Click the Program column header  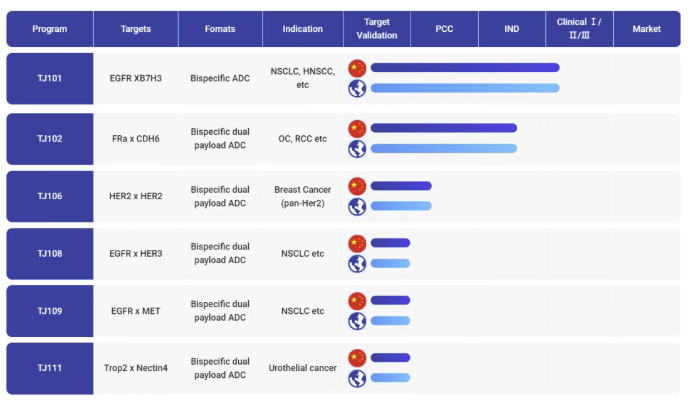[49, 29]
